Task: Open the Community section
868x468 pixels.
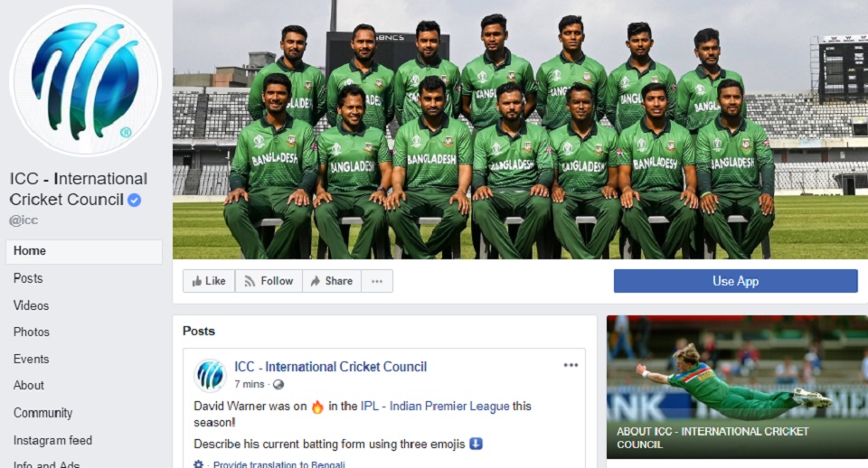Action: 42,413
